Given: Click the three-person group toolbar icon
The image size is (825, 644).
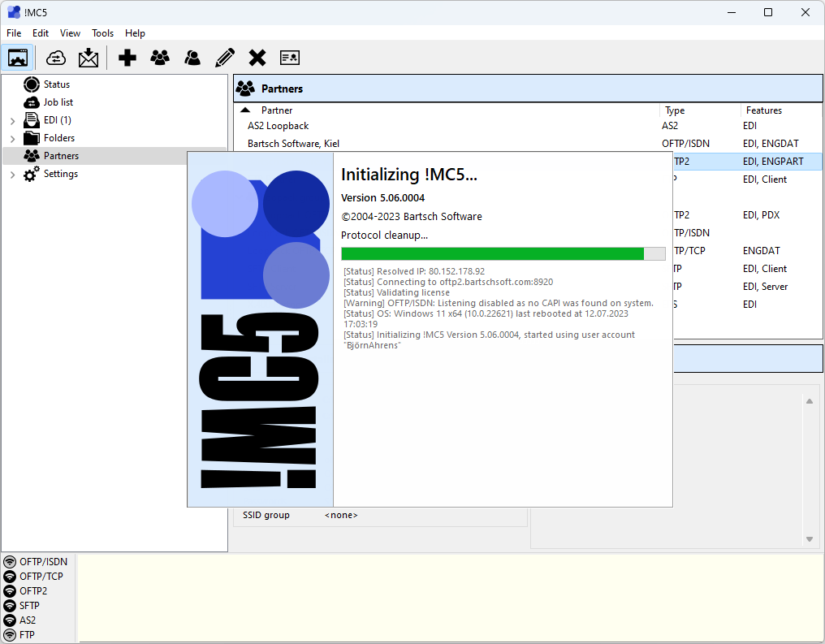Looking at the screenshot, I should click(160, 58).
